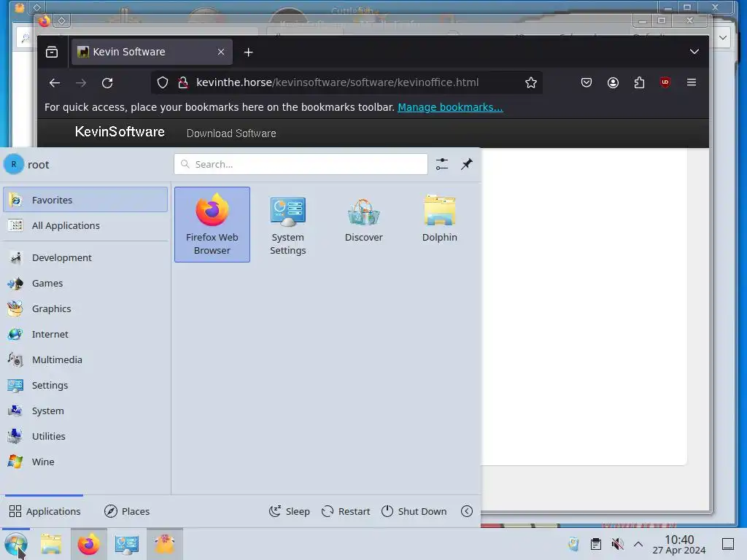Screen dimensions: 747x560
Task: Switch to Firefox in taskbar
Action: click(88, 544)
